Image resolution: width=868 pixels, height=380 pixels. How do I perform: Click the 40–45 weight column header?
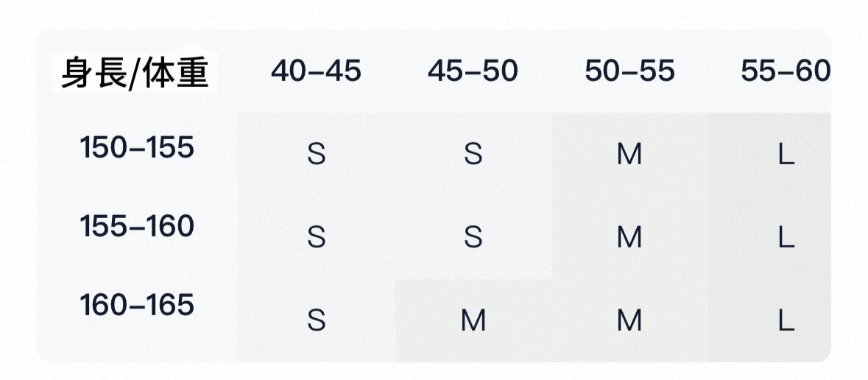point(316,71)
